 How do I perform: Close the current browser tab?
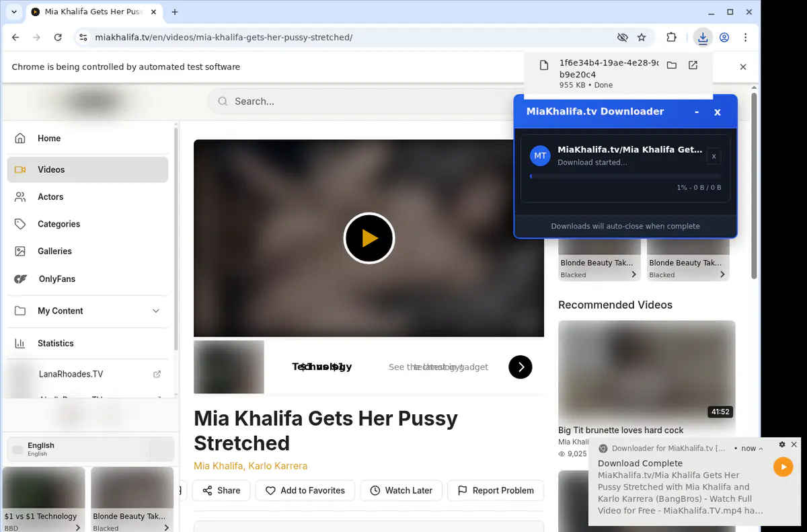(x=155, y=12)
